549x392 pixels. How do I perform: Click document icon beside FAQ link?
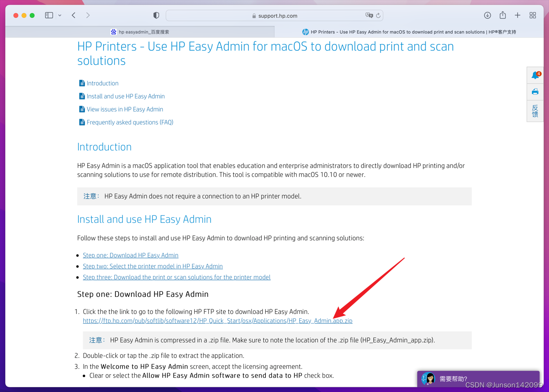[82, 122]
